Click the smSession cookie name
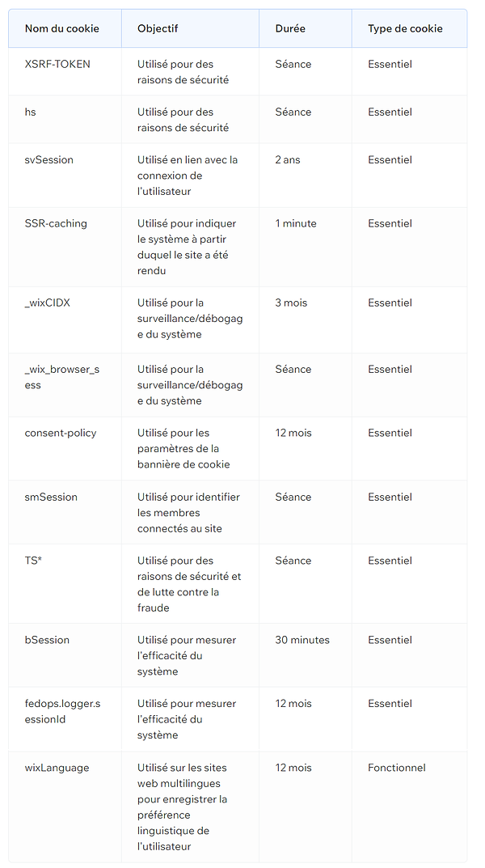The image size is (485, 868). [51, 498]
